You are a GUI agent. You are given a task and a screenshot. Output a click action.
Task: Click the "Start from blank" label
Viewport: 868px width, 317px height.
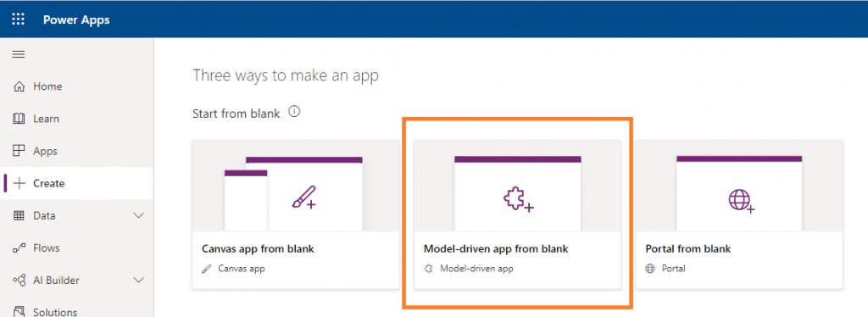pos(236,114)
